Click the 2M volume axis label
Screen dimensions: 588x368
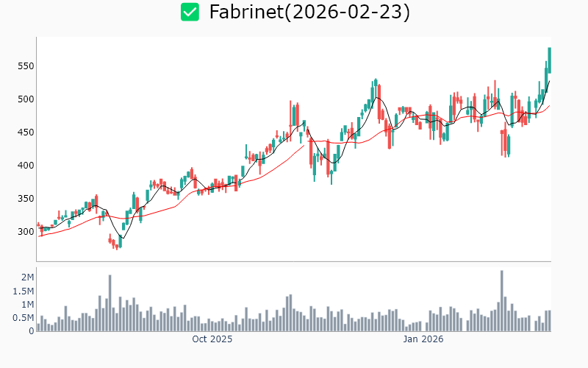tap(27, 277)
